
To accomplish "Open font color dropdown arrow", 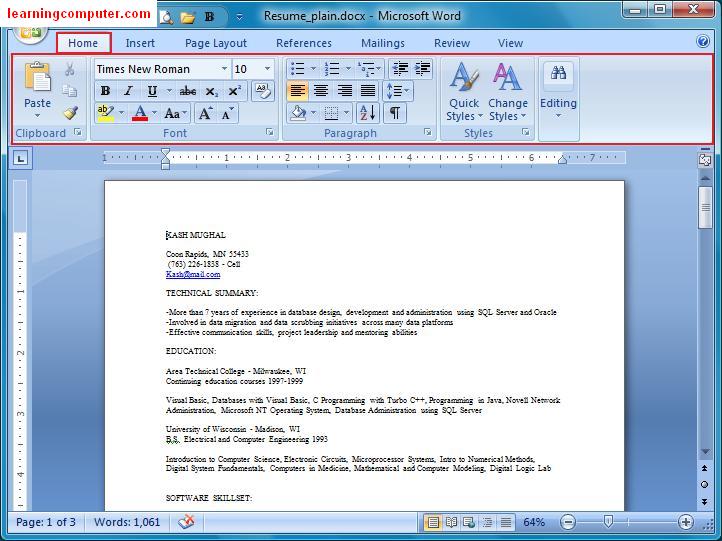I will [154, 113].
